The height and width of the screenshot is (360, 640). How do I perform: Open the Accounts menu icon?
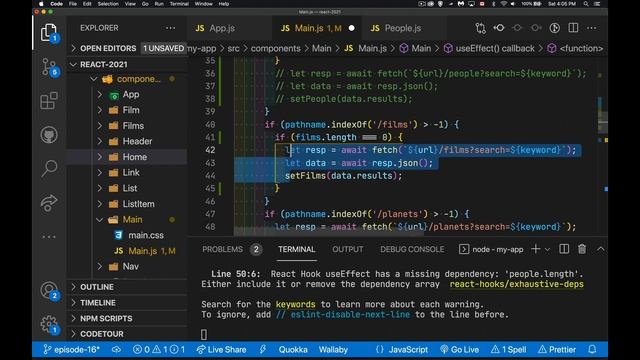[x=49, y=290]
